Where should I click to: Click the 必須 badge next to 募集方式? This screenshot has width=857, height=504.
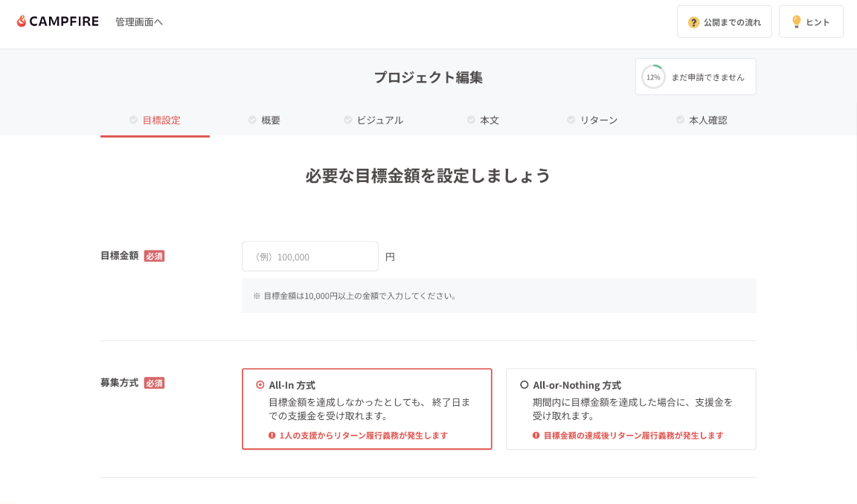pos(154,383)
